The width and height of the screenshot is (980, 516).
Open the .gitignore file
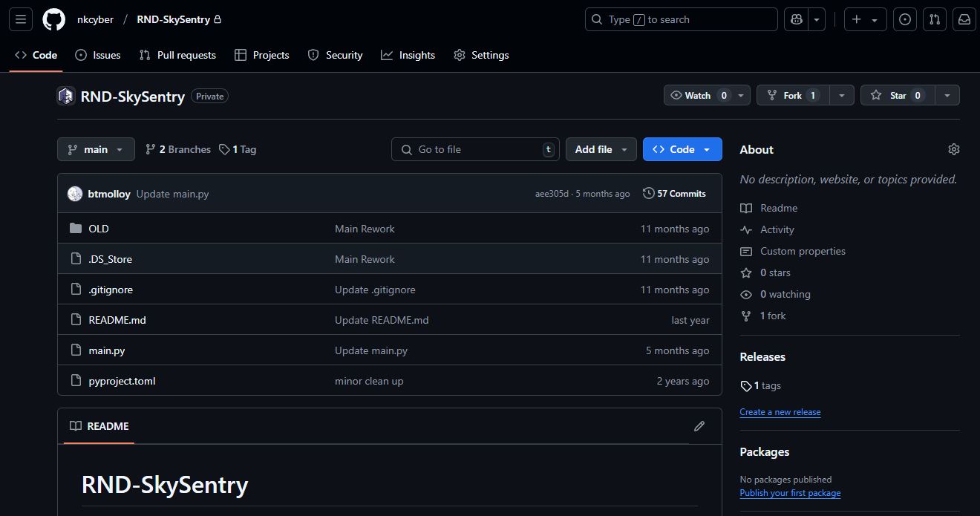111,290
